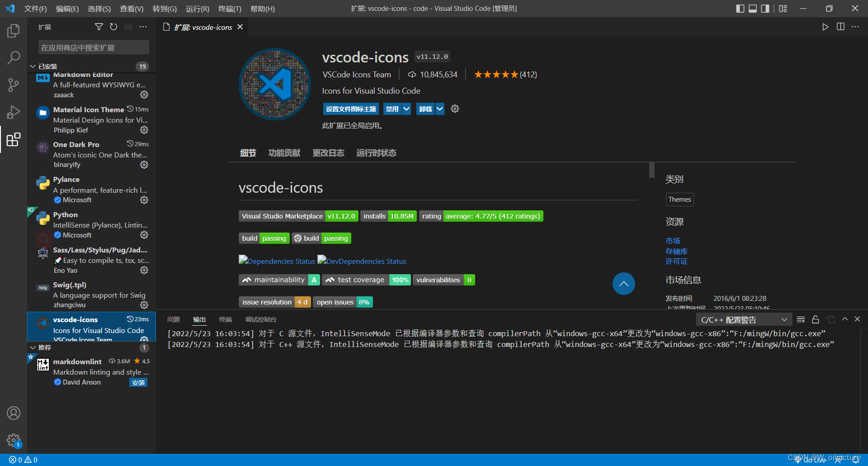This screenshot has width=868, height=466.
Task: Customize layout icon in title bar
Action: point(783,9)
